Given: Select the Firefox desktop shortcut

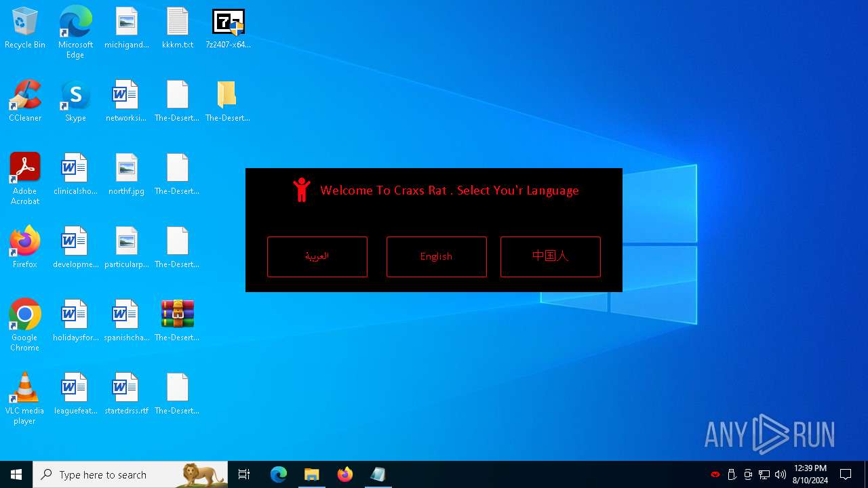Looking at the screenshot, I should (25, 248).
